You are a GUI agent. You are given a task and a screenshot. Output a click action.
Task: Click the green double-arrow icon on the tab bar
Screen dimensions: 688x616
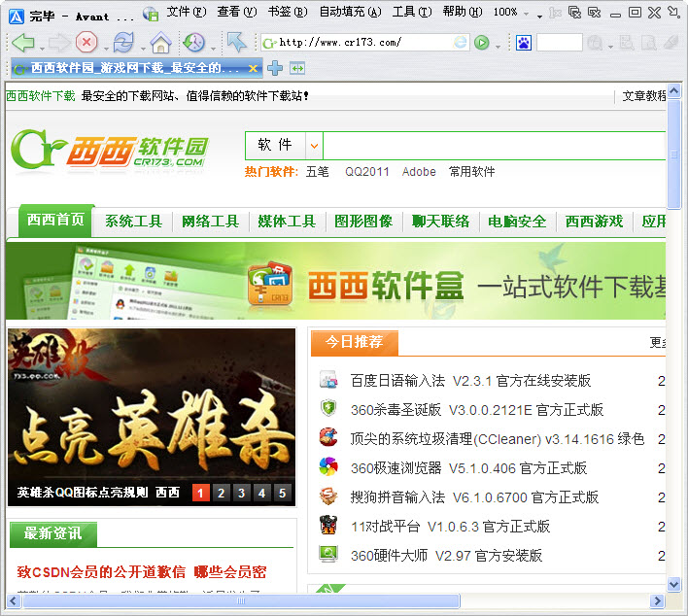pos(297,68)
